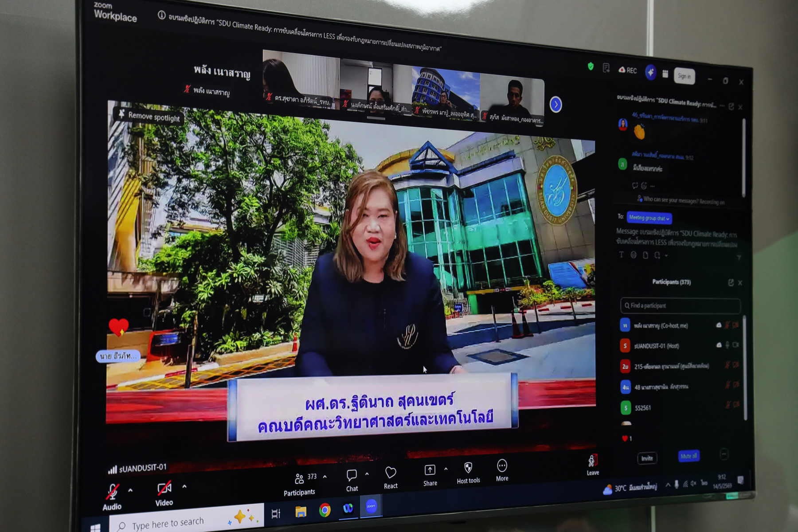Click the green encryption shield icon
This screenshot has width=798, height=532.
click(591, 66)
